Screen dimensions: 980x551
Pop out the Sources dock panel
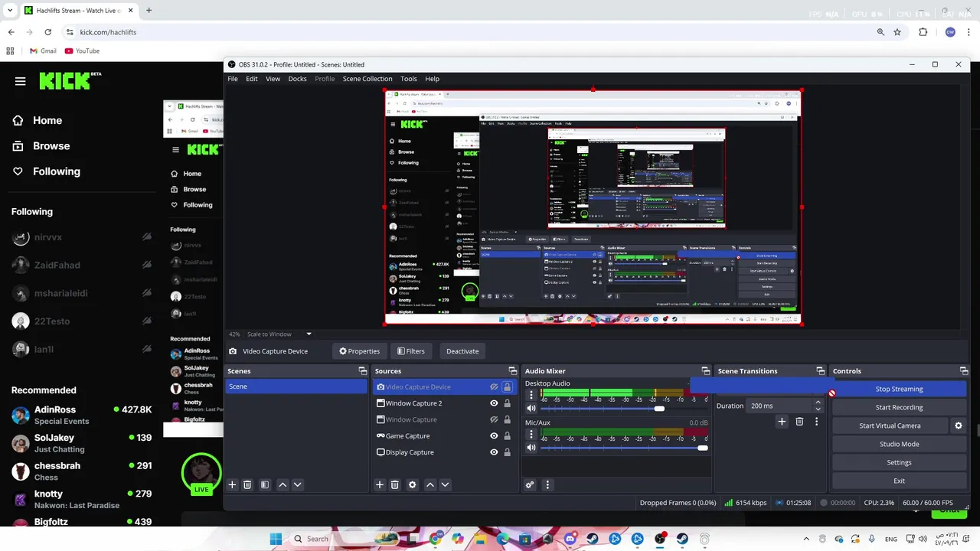(513, 371)
